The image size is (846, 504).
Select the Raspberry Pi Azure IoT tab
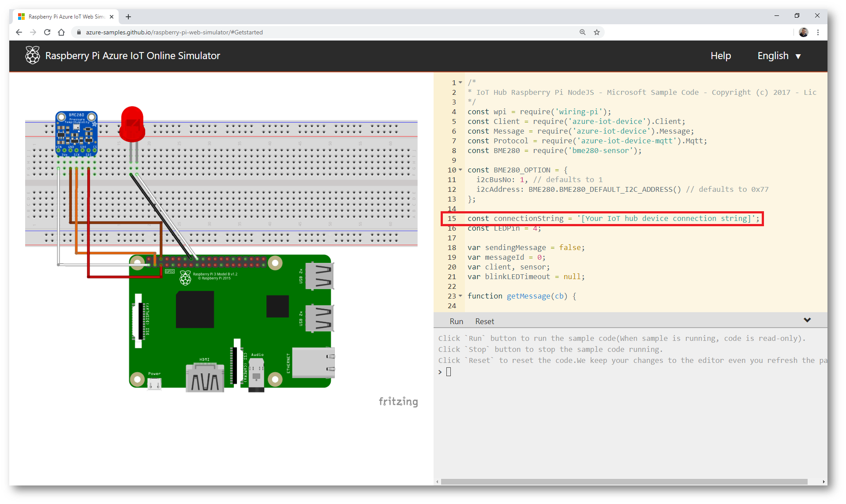(x=66, y=17)
